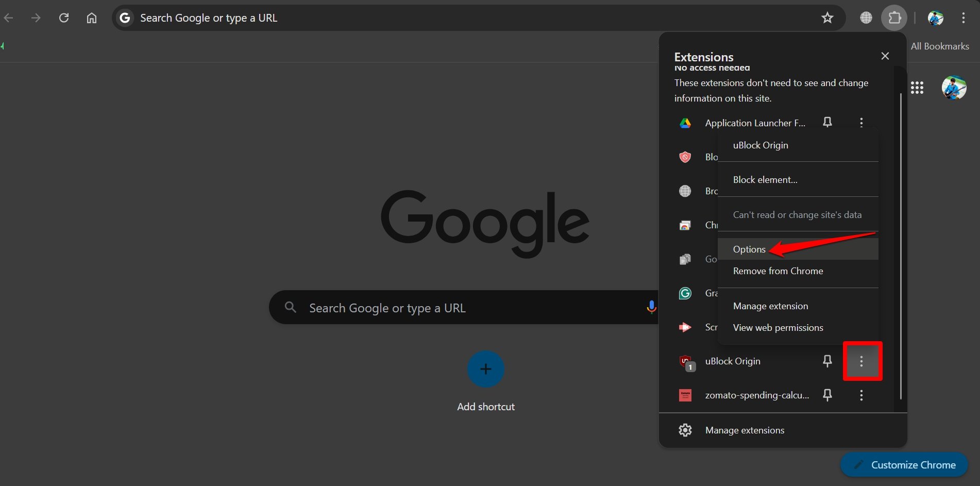The height and width of the screenshot is (486, 980).
Task: Open the home page icon
Action: coord(92,18)
